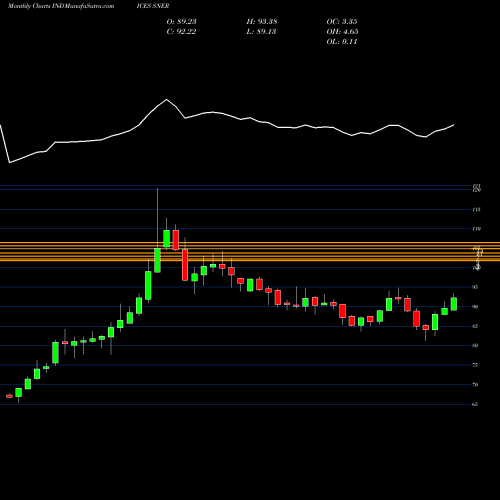
Task: Click the 115 price axis label
Action: tap(476, 210)
